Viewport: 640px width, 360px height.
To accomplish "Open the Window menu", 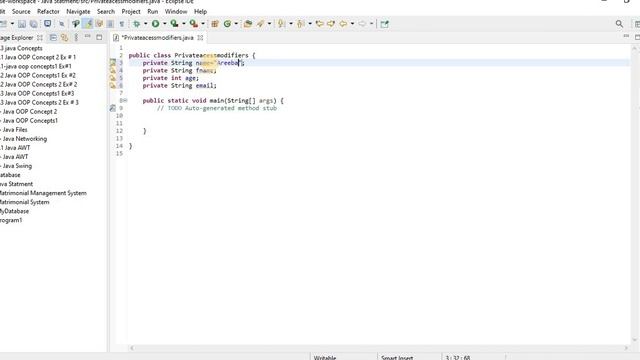I will point(176,11).
